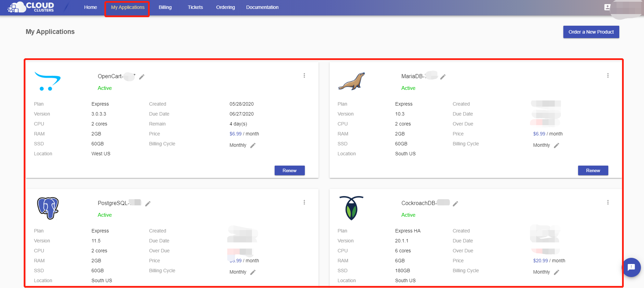This screenshot has width=644, height=288.
Task: Open the Tickets menu
Action: click(x=195, y=7)
